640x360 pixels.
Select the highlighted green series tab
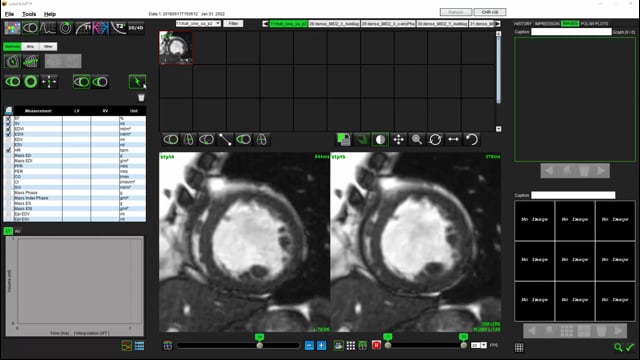[289, 24]
